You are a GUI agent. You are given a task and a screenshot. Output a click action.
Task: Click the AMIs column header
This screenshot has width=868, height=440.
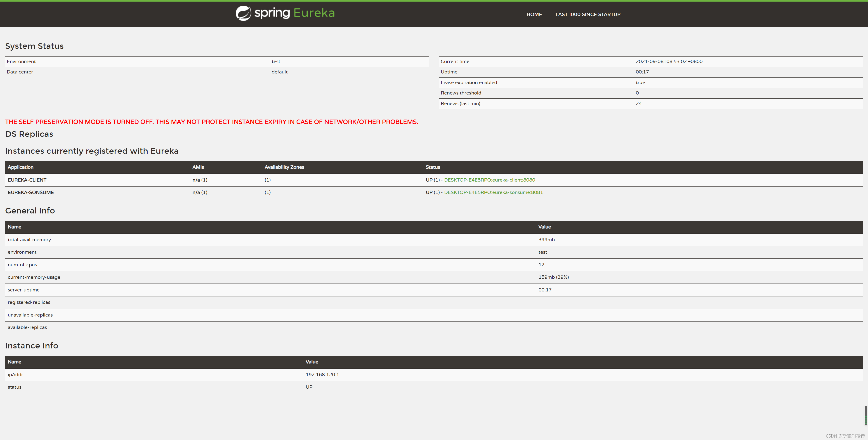[198, 167]
